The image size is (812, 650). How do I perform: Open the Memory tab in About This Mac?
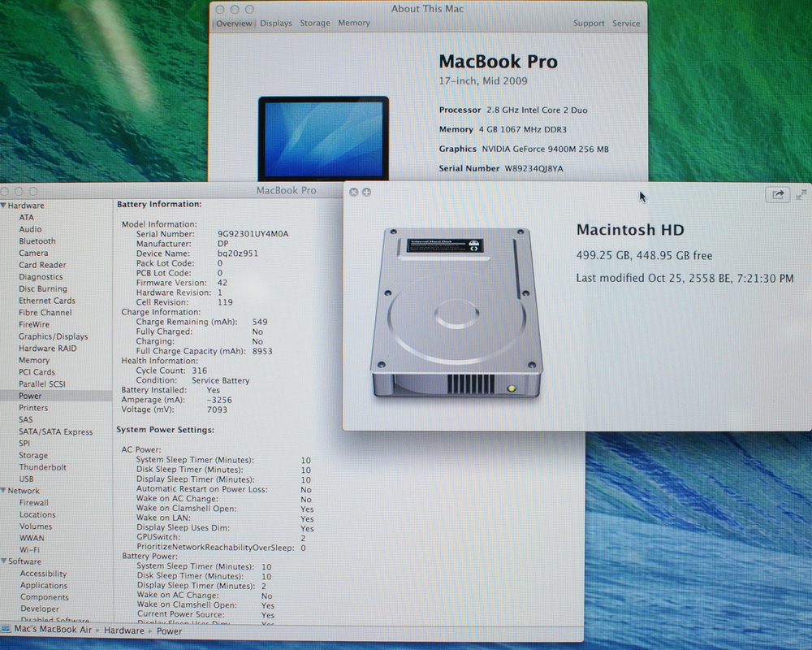click(354, 24)
